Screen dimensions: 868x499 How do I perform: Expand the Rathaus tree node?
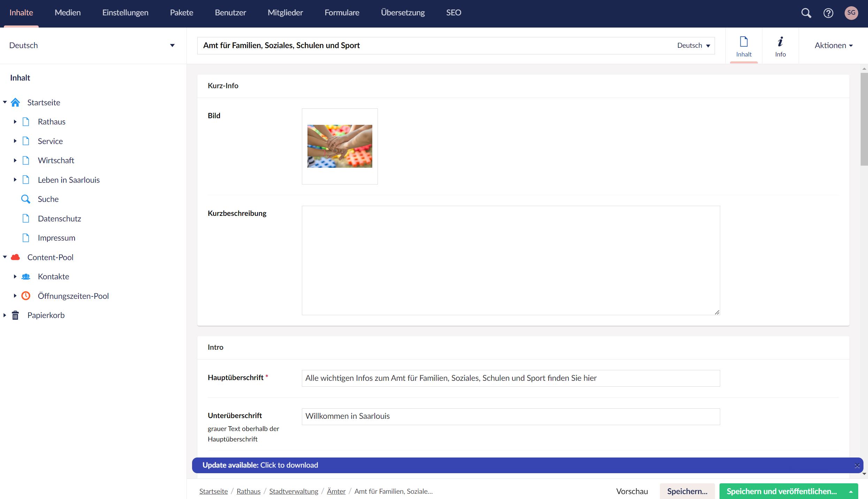[x=15, y=122]
